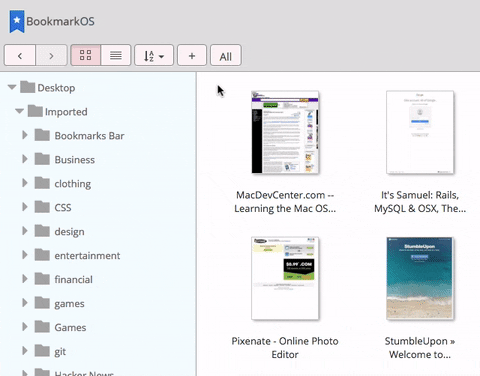
Task: Click the 'Pixenate - Online Photo Editor' title
Action: click(285, 348)
